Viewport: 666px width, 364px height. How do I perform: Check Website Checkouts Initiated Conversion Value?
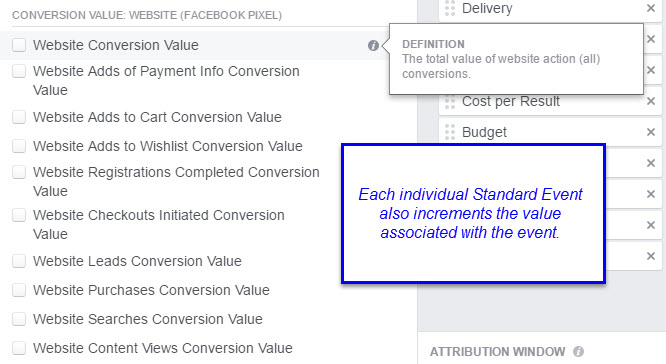[x=19, y=215]
